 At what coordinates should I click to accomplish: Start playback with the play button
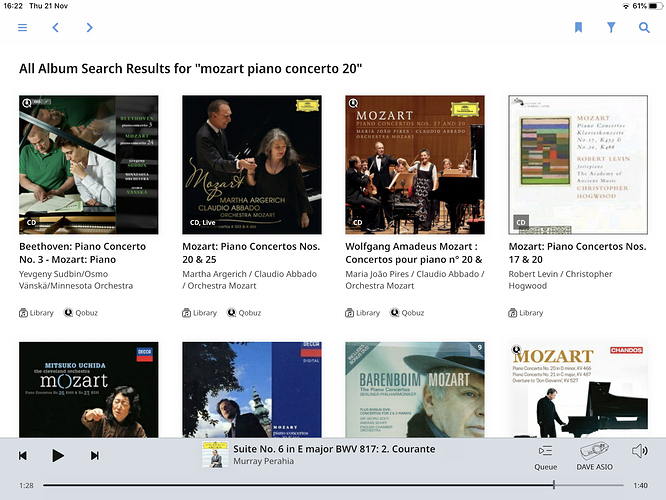pos(58,456)
